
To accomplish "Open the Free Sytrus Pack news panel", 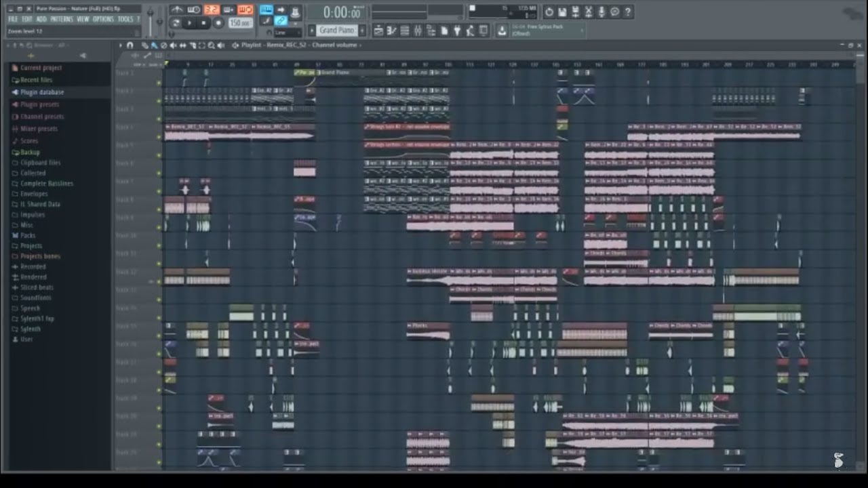I will point(549,30).
